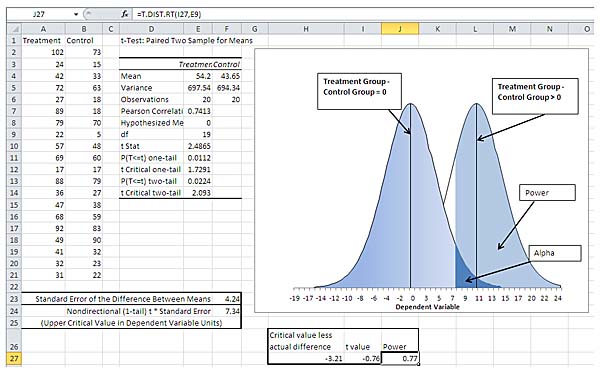Click the Dependent Variable axis title
Screen dimensions: 600x374
point(427,307)
